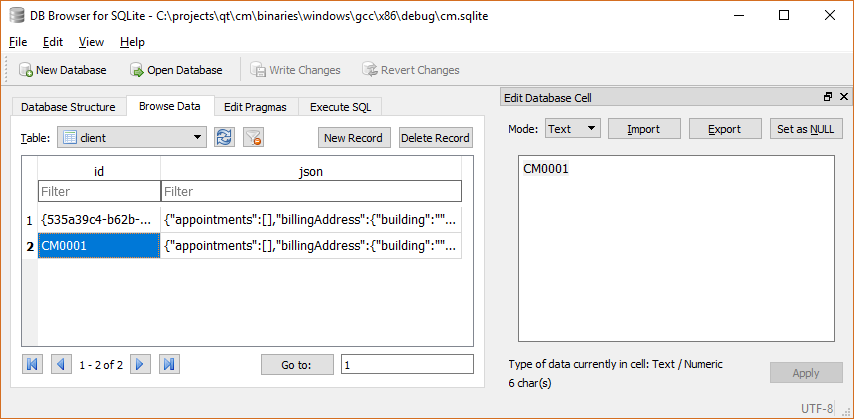Open the Edit menu

53,42
